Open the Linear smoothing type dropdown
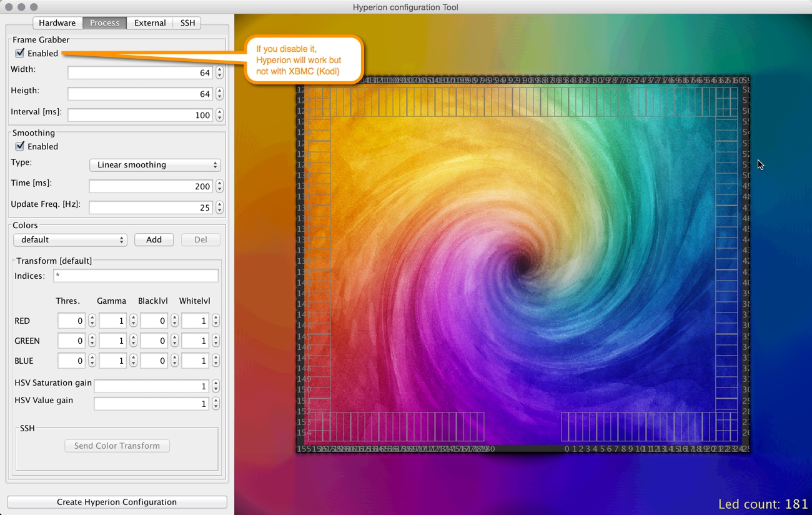The width and height of the screenshot is (812, 515). tap(155, 165)
